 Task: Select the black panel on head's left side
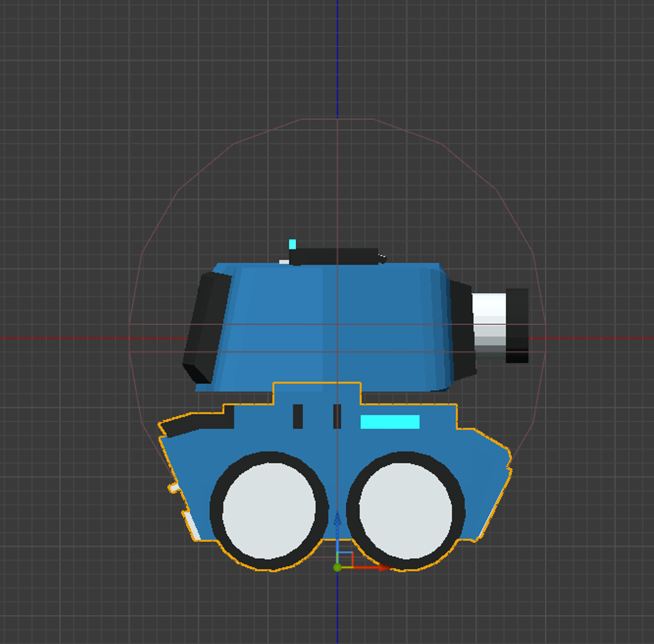pos(208,328)
